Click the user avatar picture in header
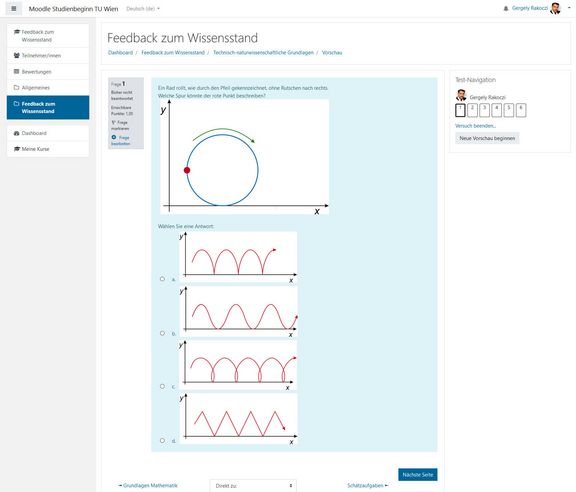576x492 pixels. 555,8
